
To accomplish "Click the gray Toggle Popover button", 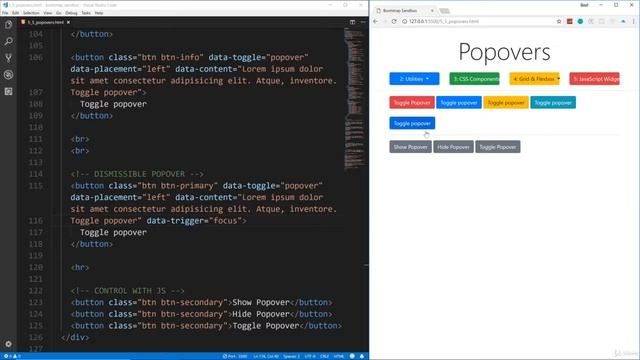I will point(498,147).
